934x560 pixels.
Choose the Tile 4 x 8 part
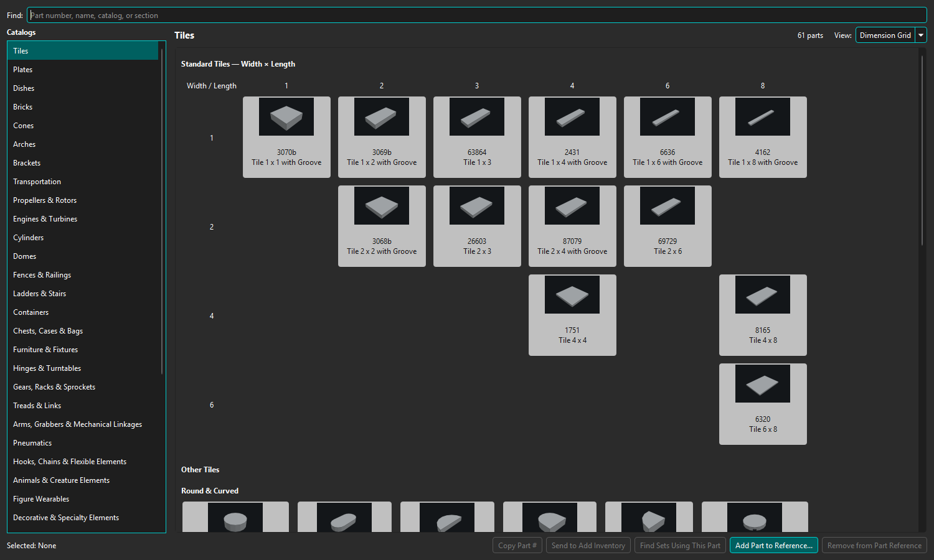(763, 315)
